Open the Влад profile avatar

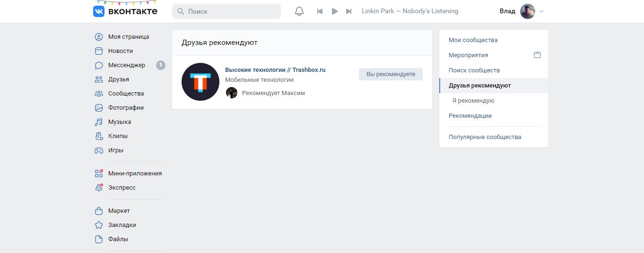point(528,11)
